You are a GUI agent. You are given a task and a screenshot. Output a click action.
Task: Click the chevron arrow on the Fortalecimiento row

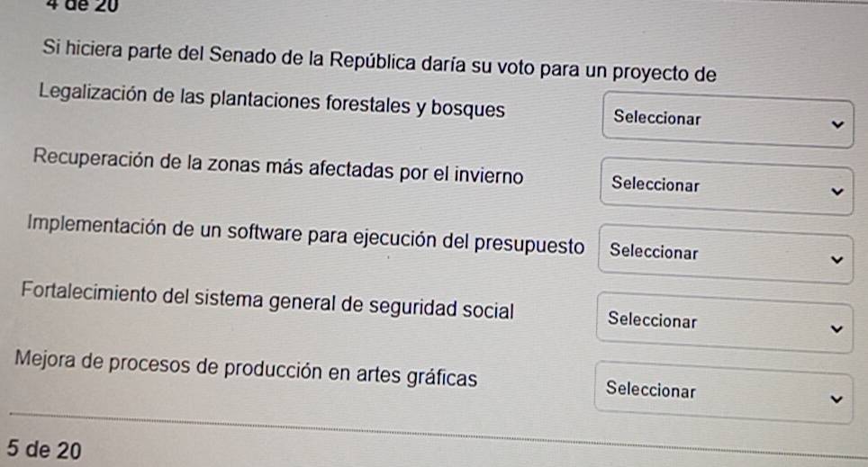837,328
